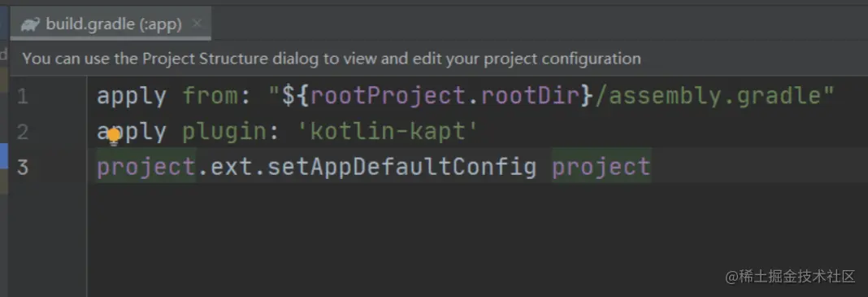Click the highlighted 'project' at start of line 3
Image resolution: width=868 pixels, height=297 pixels.
pyautogui.click(x=146, y=167)
